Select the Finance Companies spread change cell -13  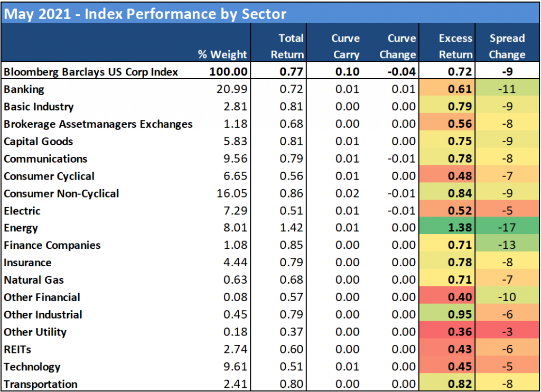click(x=507, y=245)
